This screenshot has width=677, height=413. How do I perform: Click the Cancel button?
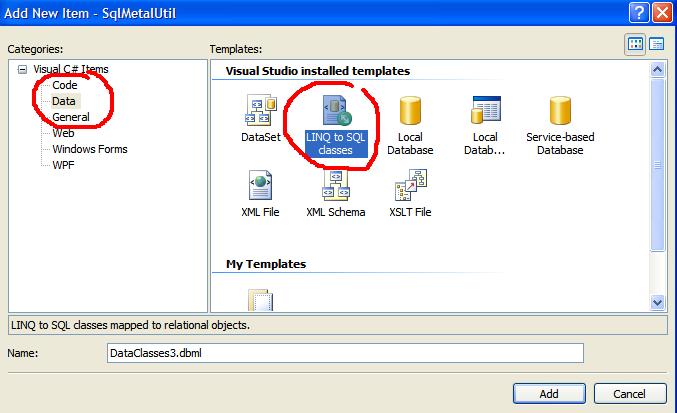[x=630, y=394]
